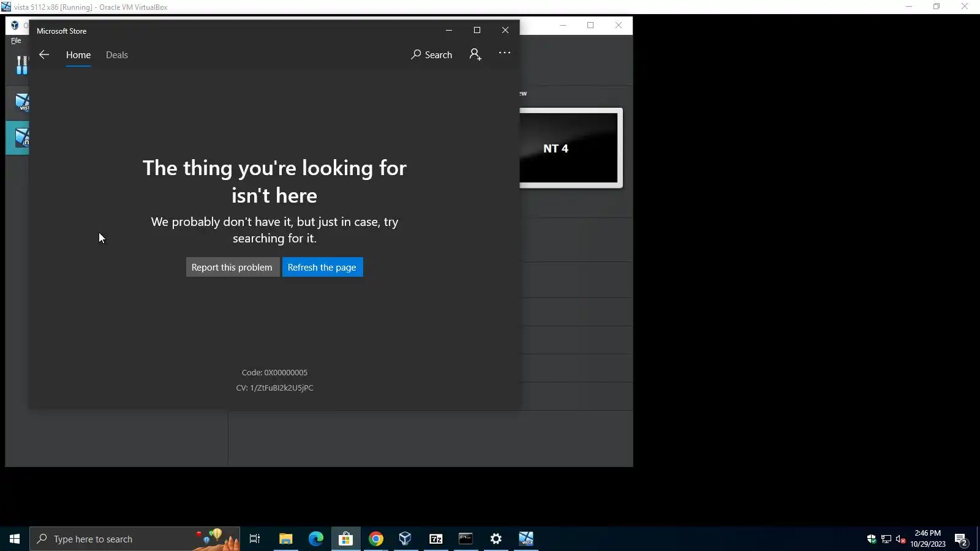Image resolution: width=980 pixels, height=551 pixels.
Task: Open Windows Security tray icon
Action: pyautogui.click(x=872, y=539)
